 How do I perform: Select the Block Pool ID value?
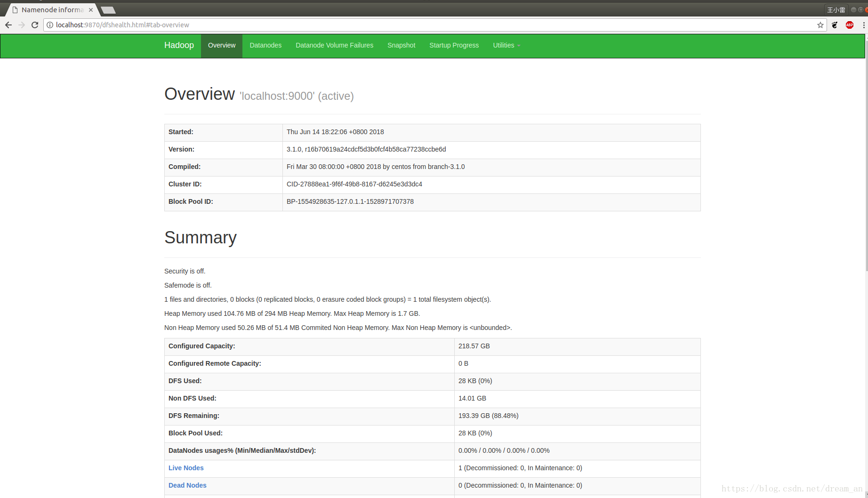pyautogui.click(x=350, y=201)
